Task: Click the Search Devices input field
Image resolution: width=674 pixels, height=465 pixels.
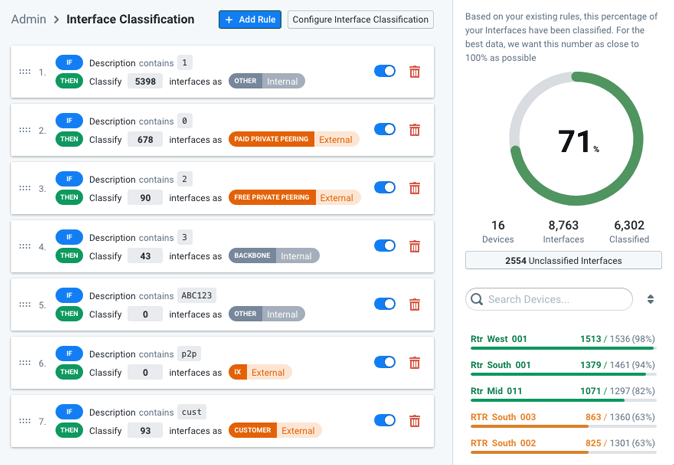Action: point(556,299)
